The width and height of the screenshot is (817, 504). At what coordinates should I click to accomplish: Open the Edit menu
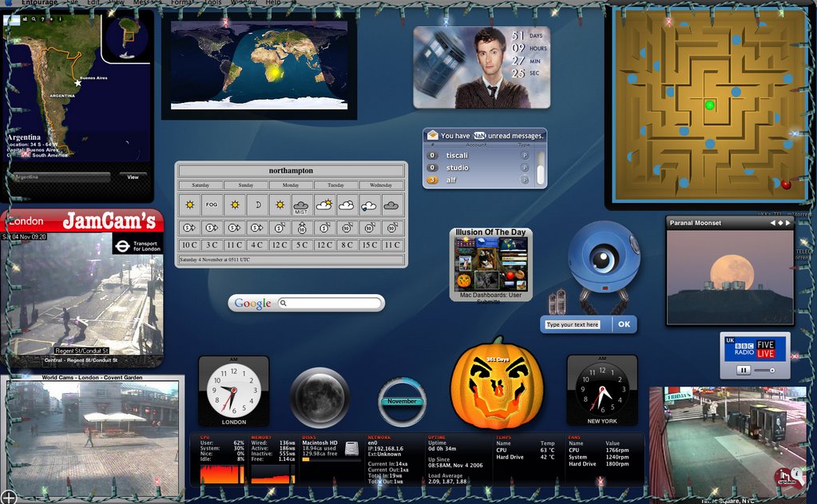[x=93, y=2]
